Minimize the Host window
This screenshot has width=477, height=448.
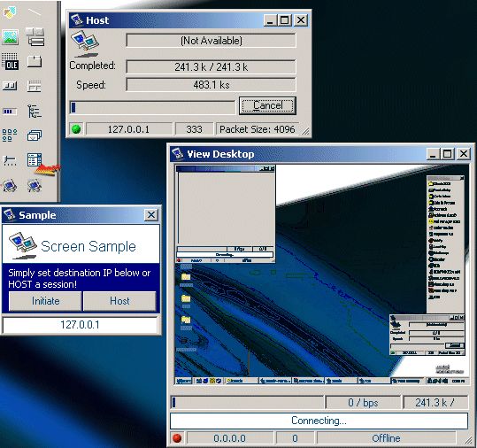pos(270,20)
